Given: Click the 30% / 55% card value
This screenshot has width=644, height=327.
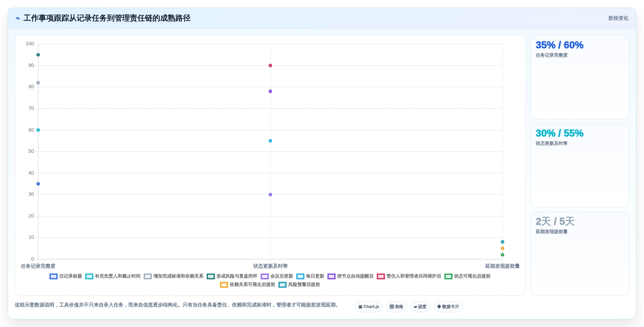Looking at the screenshot, I should click(559, 133).
